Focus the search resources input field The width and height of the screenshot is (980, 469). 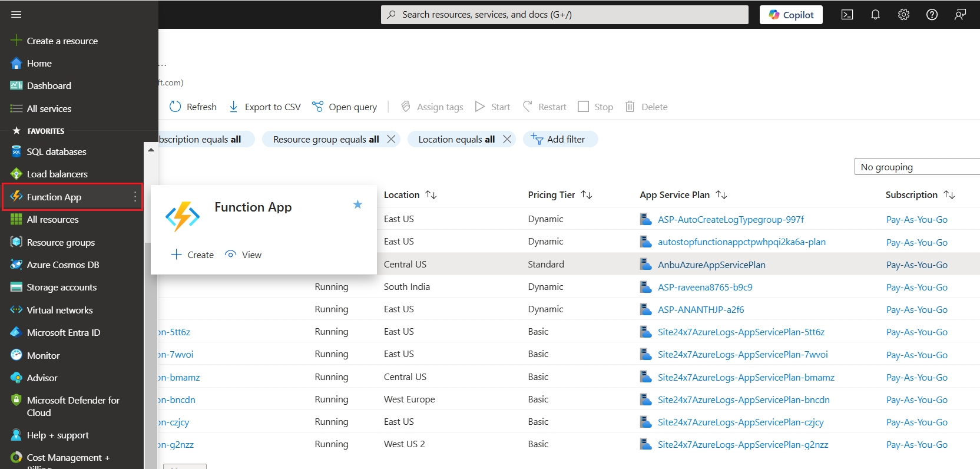pos(565,15)
